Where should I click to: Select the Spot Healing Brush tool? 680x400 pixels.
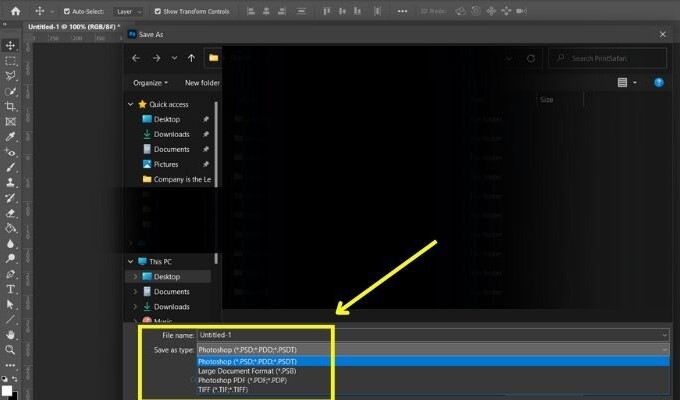(10, 152)
